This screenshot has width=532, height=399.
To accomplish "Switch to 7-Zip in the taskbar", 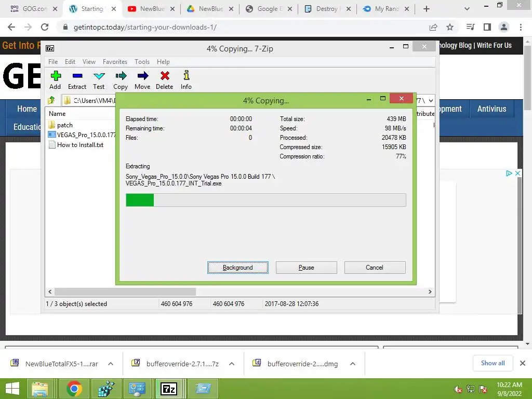I will point(169,389).
